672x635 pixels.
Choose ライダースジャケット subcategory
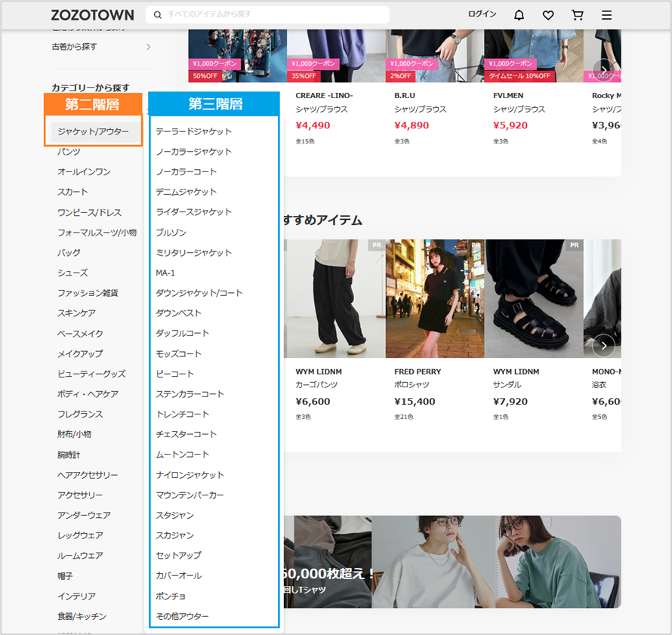[194, 212]
